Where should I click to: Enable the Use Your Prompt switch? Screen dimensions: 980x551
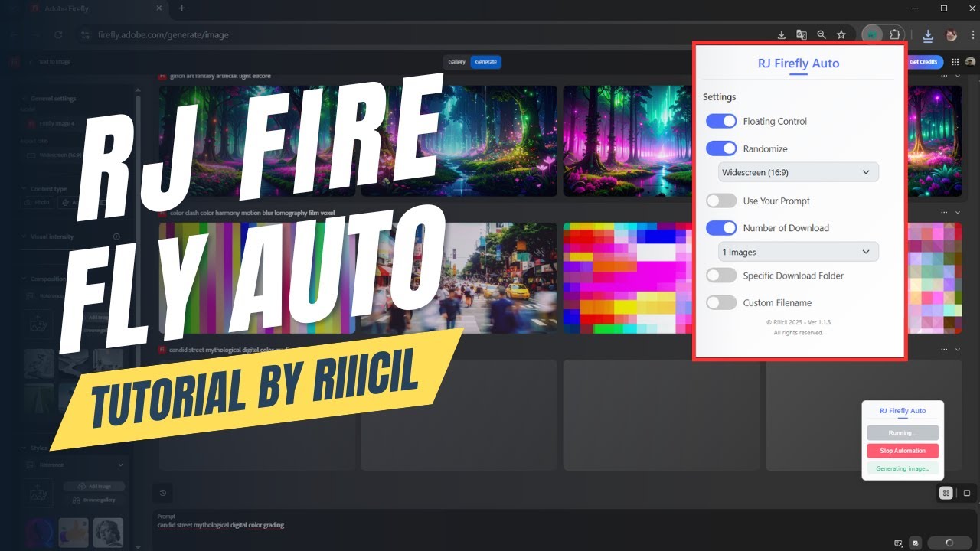pyautogui.click(x=721, y=201)
